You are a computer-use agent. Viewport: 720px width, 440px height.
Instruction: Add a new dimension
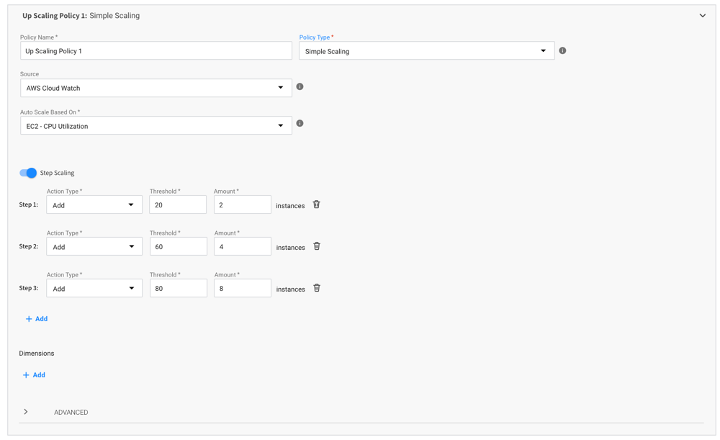(x=36, y=375)
